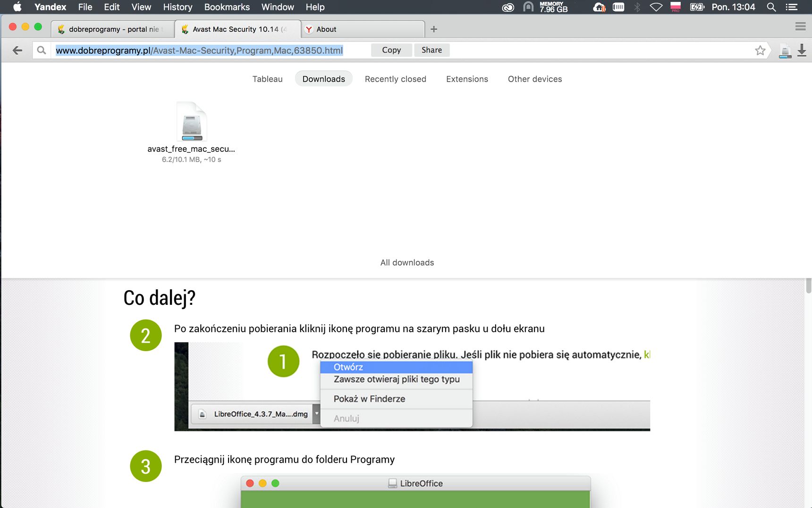Select the Downloads section
The width and height of the screenshot is (812, 508).
tap(324, 79)
